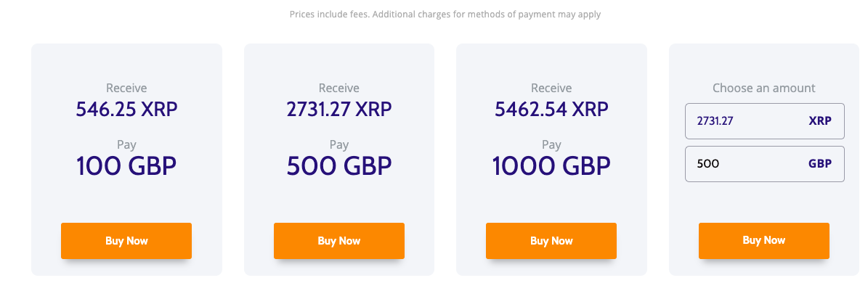This screenshot has width=868, height=283.
Task: Select the 5462.54 XRP receive amount
Action: tap(551, 110)
